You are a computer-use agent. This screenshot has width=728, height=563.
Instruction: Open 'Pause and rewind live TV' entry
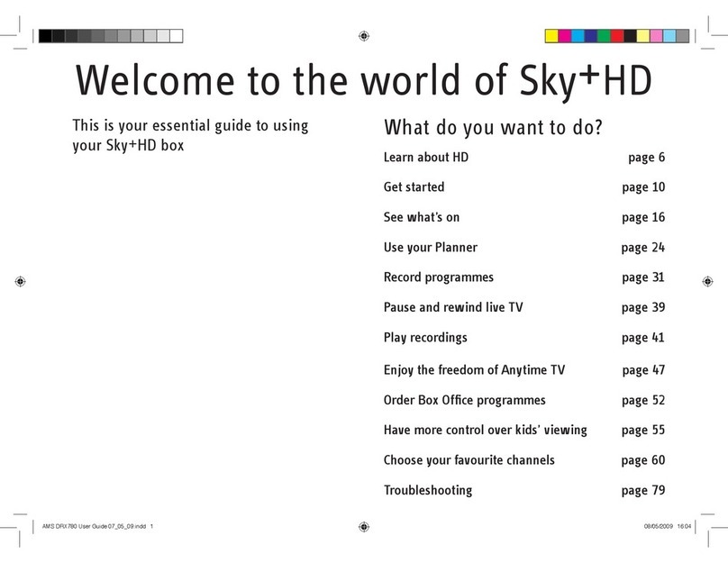click(x=453, y=307)
